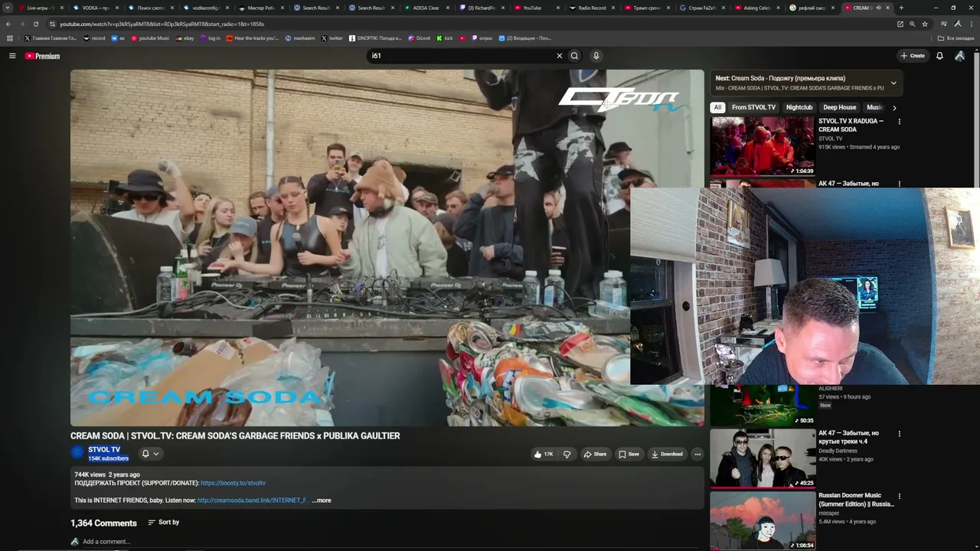Screen dimensions: 980x551
Task: Open a new browser tab
Action: pos(901,8)
